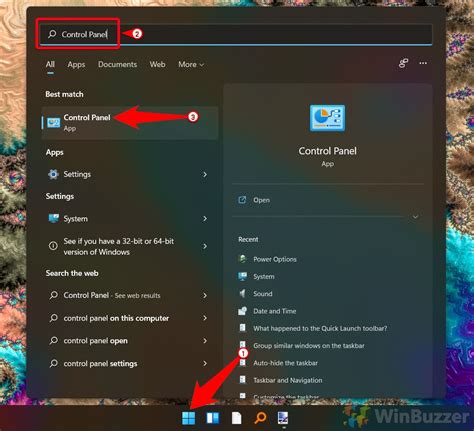Screen dimensions: 474x431
Task: Click the icon beside Quick Launch toolbar help
Action: (243, 328)
